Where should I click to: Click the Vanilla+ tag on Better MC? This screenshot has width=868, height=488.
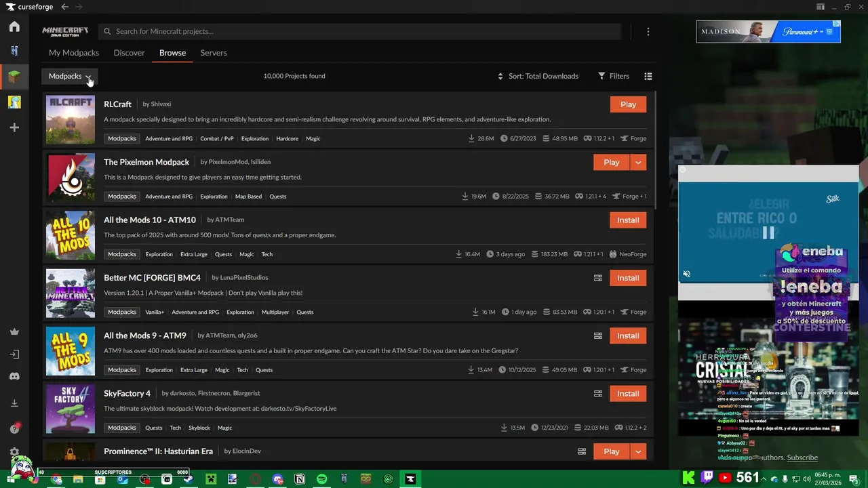155,312
